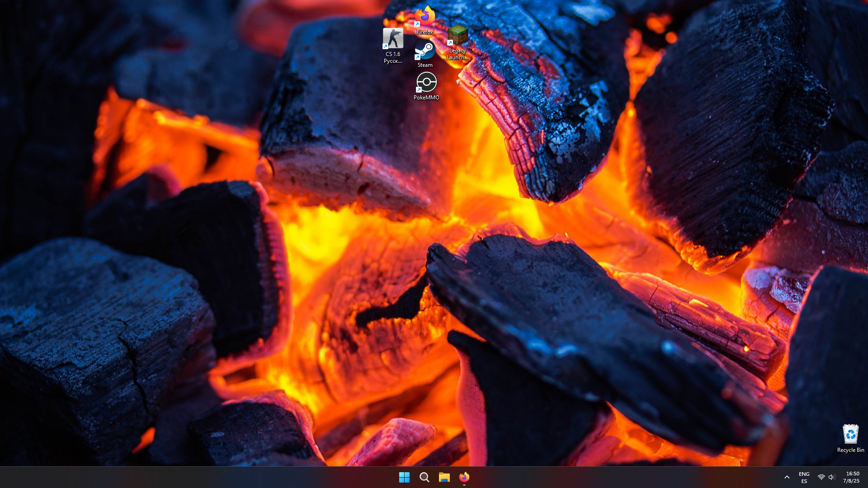Open the Windows Start menu
The height and width of the screenshot is (488, 868).
[404, 477]
